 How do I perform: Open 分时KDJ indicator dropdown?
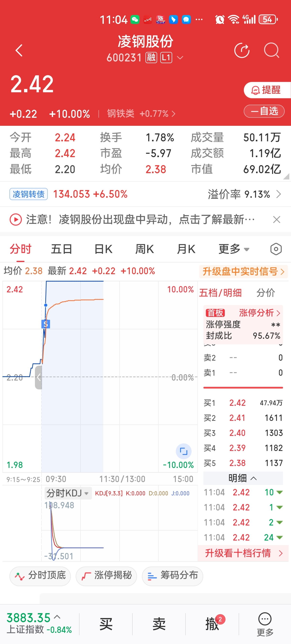(x=68, y=493)
